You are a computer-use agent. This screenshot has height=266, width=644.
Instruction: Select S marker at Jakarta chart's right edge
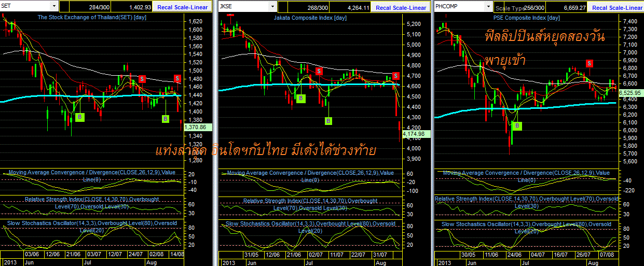click(x=396, y=76)
